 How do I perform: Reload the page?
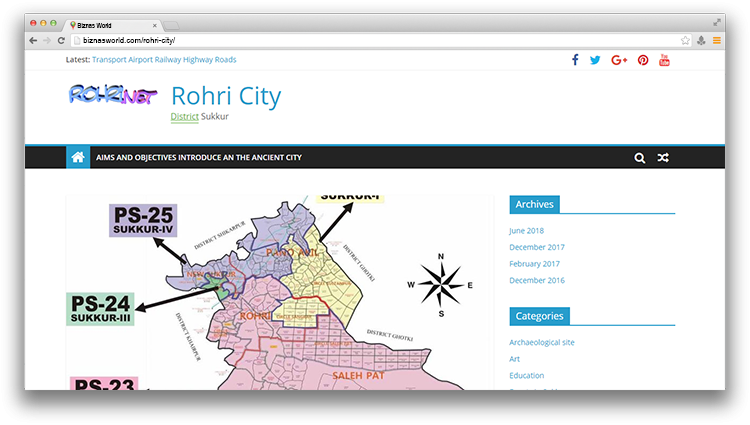62,40
